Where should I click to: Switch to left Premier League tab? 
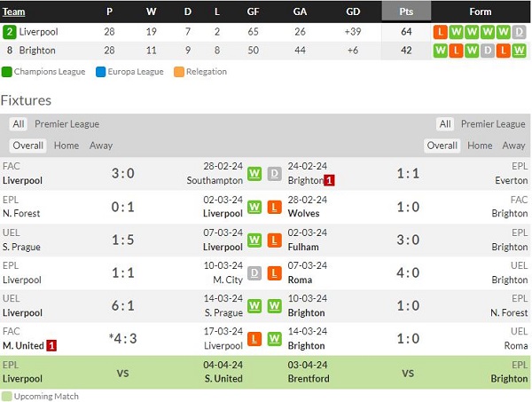66,124
